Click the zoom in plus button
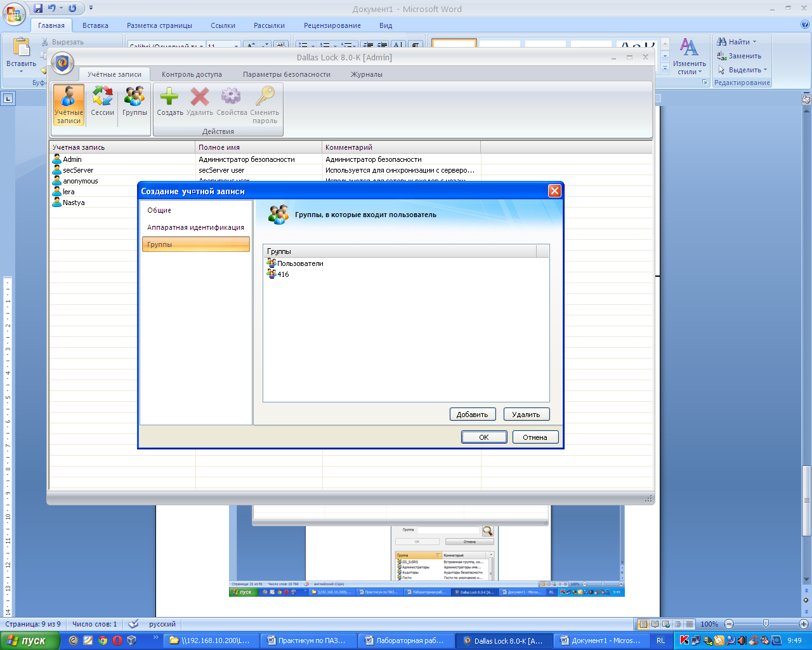 pos(804,624)
